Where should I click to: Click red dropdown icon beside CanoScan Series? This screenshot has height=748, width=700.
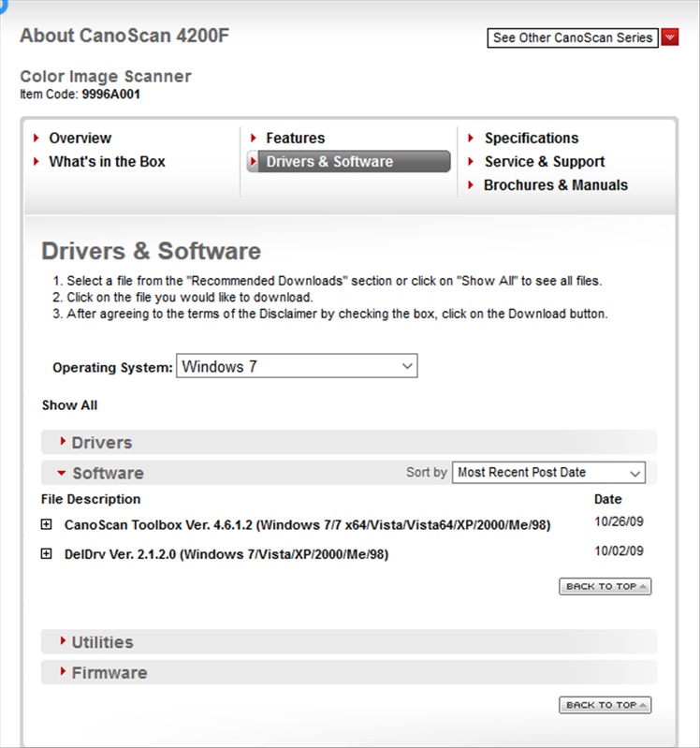(670, 37)
